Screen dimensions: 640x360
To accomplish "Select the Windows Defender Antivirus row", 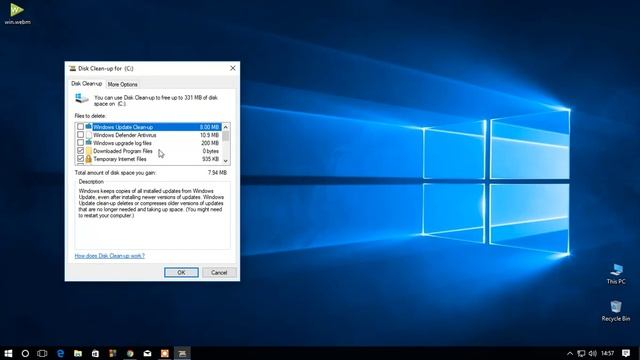I will [148, 135].
